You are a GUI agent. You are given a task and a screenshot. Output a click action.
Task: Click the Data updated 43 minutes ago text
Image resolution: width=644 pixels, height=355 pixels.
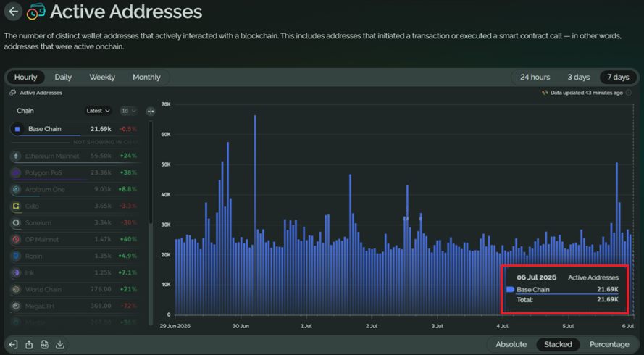(587, 93)
